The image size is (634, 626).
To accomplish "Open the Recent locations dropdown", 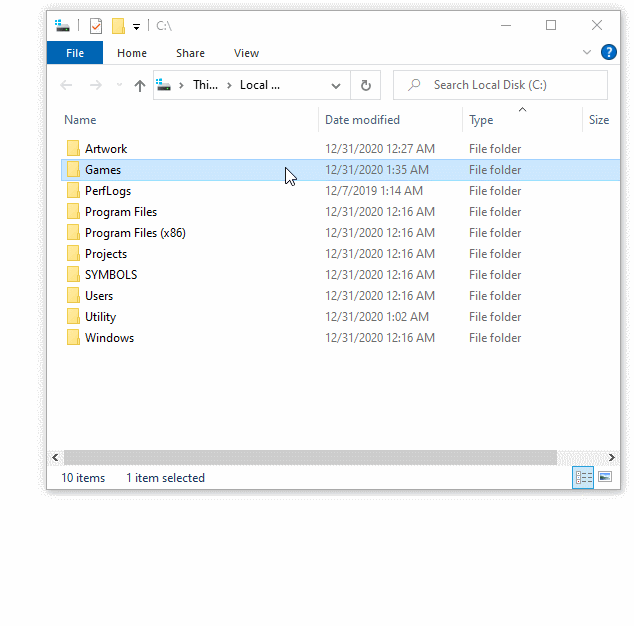I will click(x=119, y=86).
